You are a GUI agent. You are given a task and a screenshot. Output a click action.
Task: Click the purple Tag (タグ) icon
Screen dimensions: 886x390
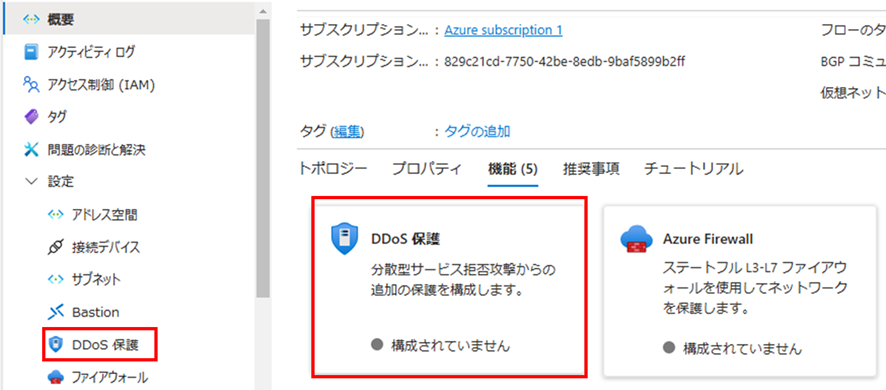tap(31, 117)
